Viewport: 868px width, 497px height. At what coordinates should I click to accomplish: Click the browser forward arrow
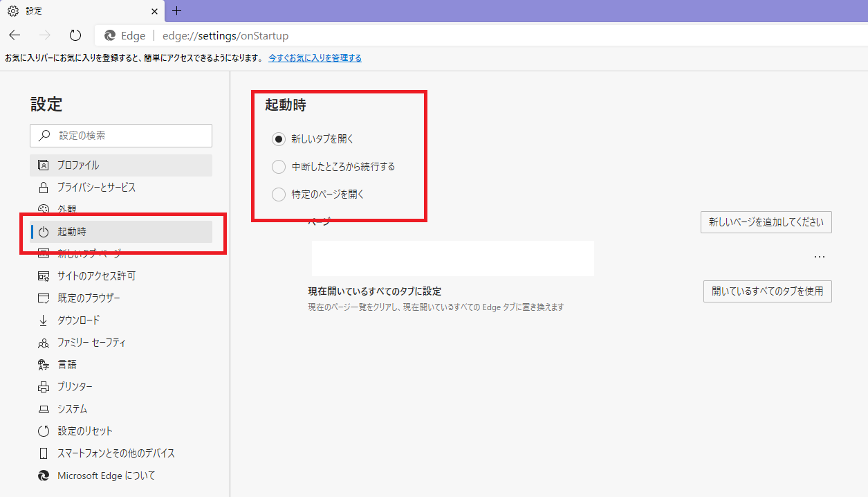(x=45, y=35)
